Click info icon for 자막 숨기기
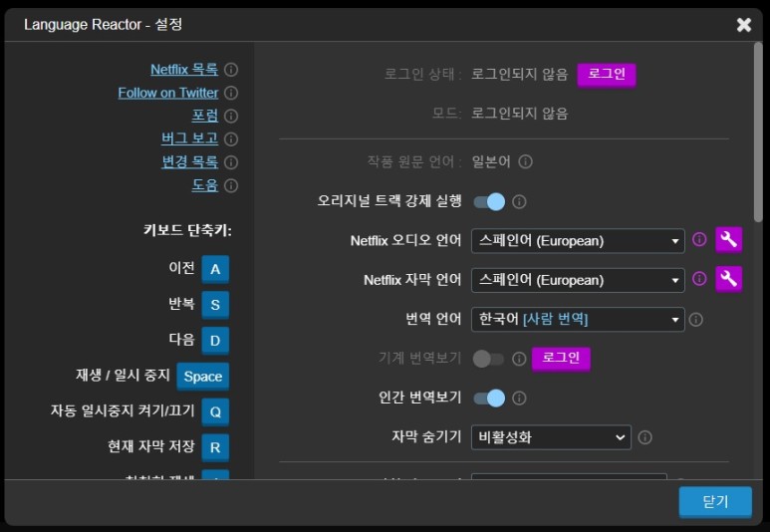Viewport: 770px width, 532px height. [644, 437]
